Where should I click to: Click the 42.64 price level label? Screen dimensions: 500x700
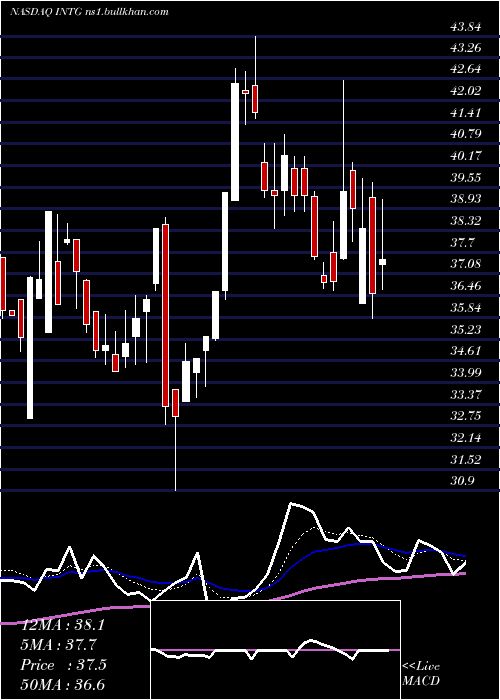point(466,70)
